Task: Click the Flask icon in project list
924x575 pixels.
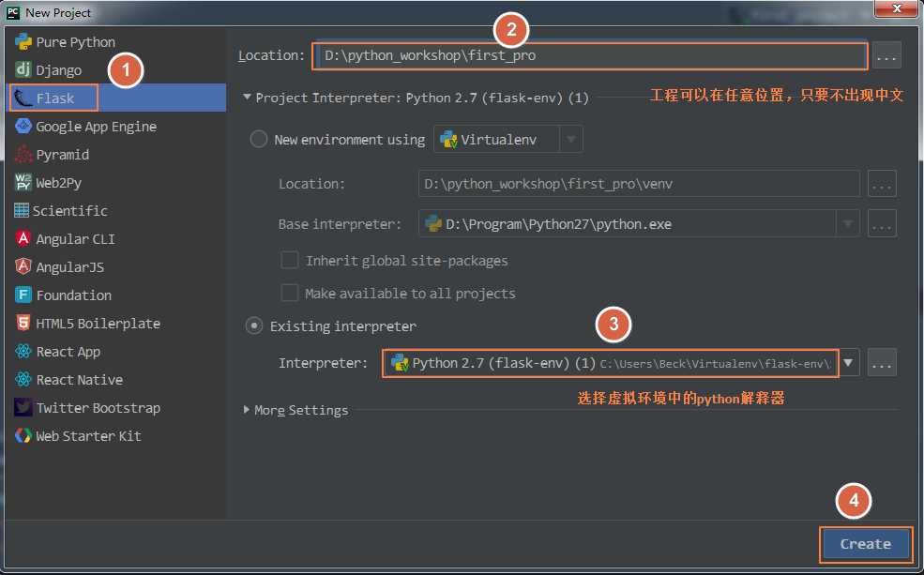Action: pos(23,98)
